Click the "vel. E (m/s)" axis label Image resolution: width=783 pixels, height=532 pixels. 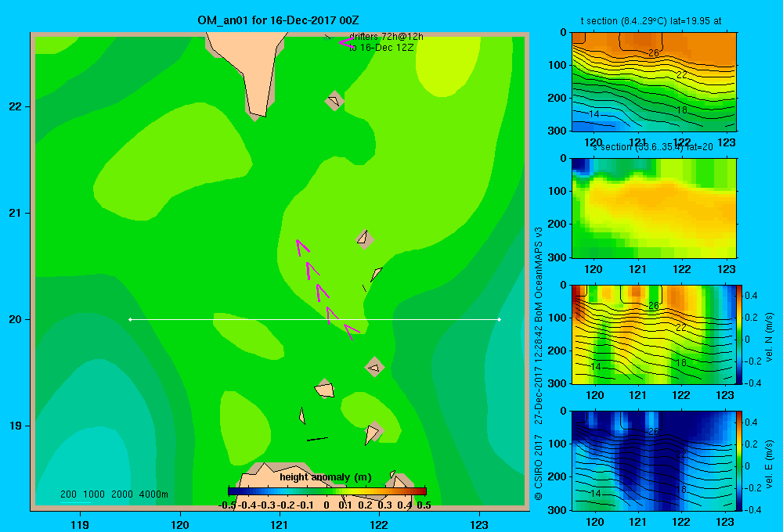pos(770,464)
